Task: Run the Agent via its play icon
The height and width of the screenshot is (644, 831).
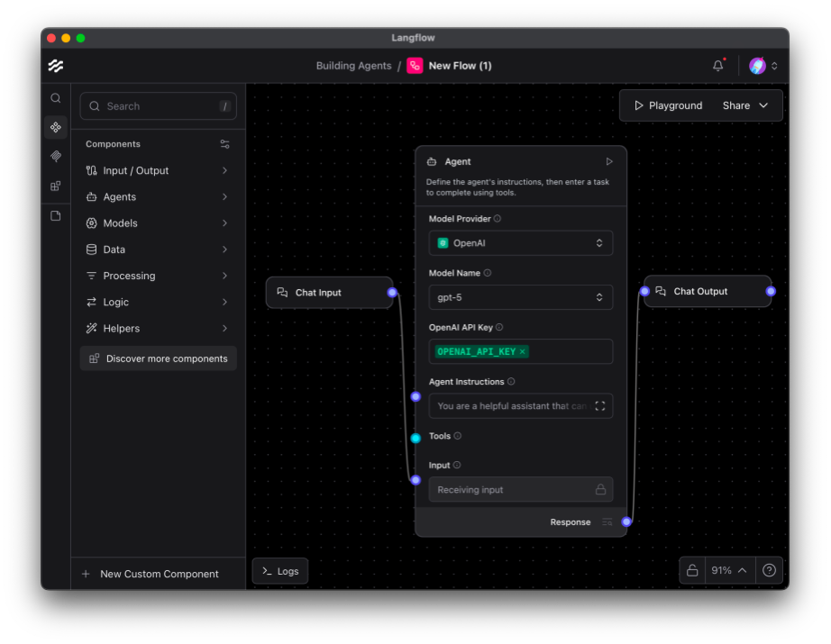Action: coord(609,161)
